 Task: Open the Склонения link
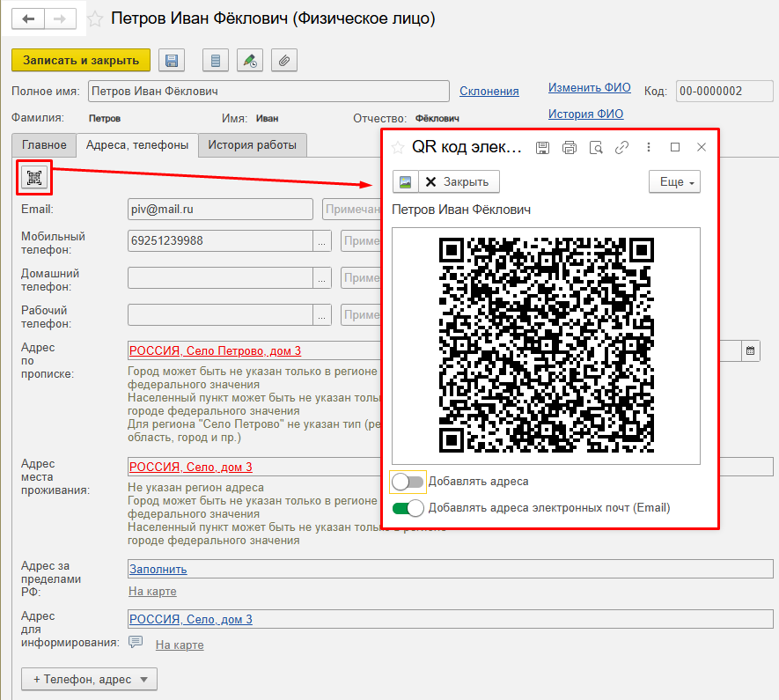pos(489,92)
